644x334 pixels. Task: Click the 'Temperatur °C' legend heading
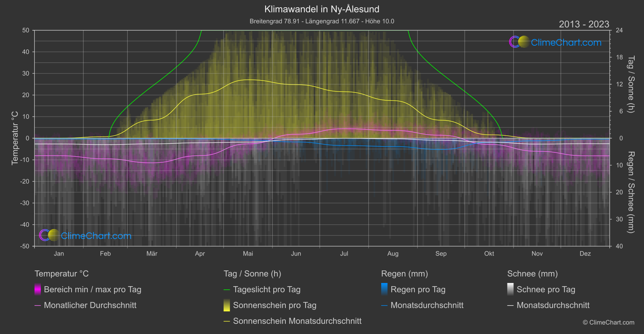(x=61, y=274)
